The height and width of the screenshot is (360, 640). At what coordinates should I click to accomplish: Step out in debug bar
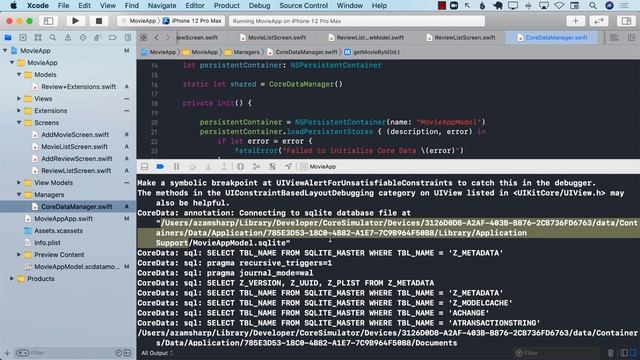[224, 167]
